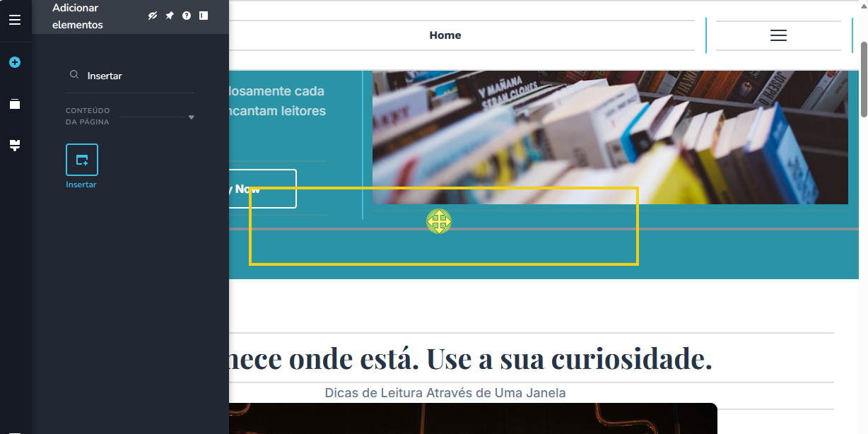Select the Add elements plus icon in the sidebar
Viewport: 868px width, 434px height.
[15, 62]
